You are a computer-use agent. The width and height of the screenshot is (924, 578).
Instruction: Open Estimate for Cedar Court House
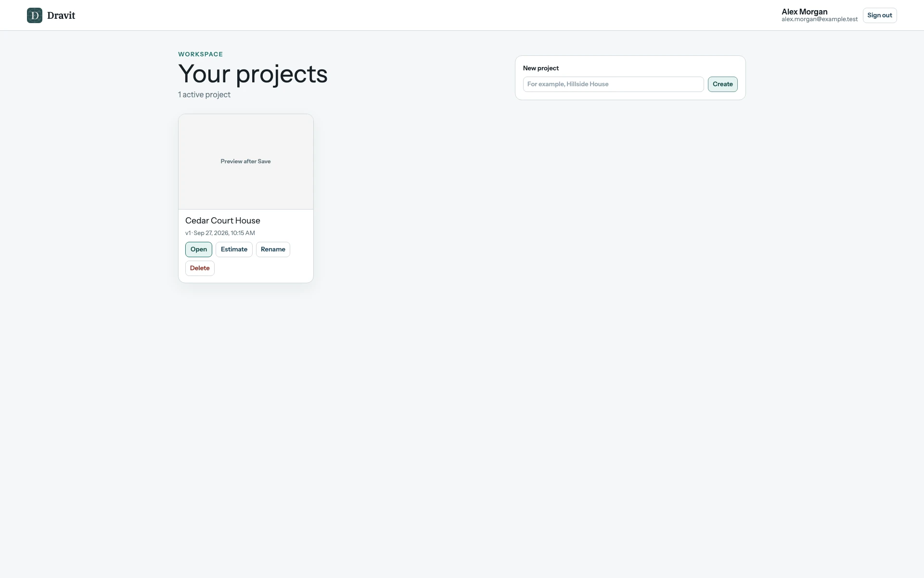[x=234, y=250]
